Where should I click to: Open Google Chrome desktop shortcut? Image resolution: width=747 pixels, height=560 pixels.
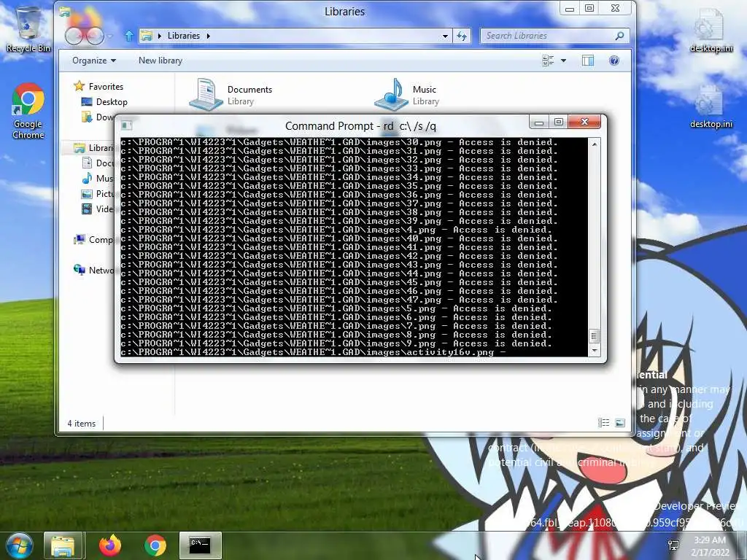[x=28, y=111]
